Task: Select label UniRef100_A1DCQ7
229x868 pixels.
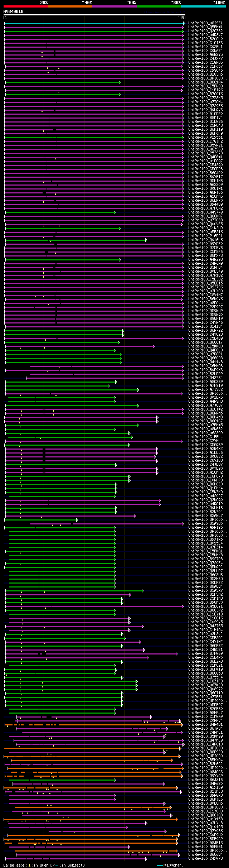Action: pos(205,161)
